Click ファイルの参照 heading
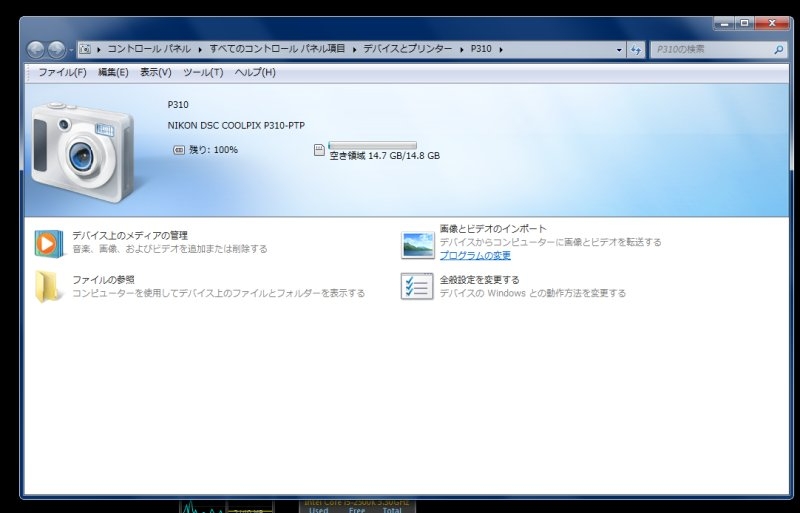Image resolution: width=800 pixels, height=513 pixels. click(x=104, y=280)
